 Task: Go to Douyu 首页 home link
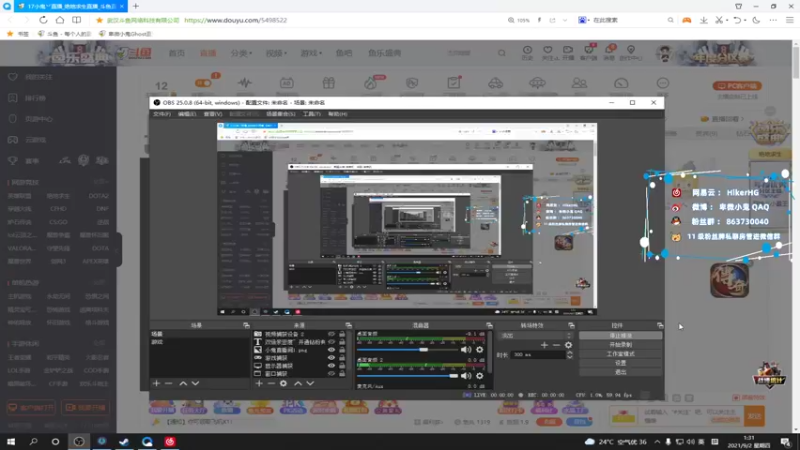click(x=177, y=53)
